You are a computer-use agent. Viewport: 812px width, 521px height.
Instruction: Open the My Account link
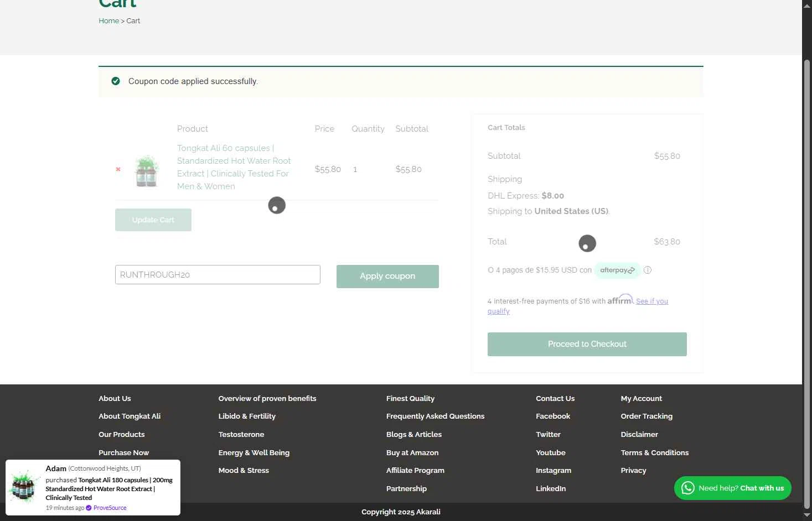click(641, 398)
